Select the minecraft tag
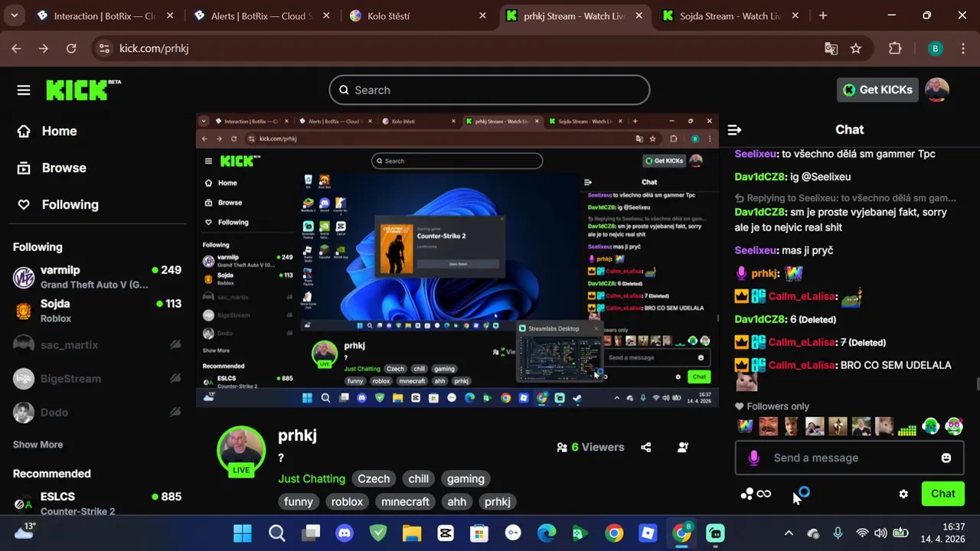 click(405, 502)
